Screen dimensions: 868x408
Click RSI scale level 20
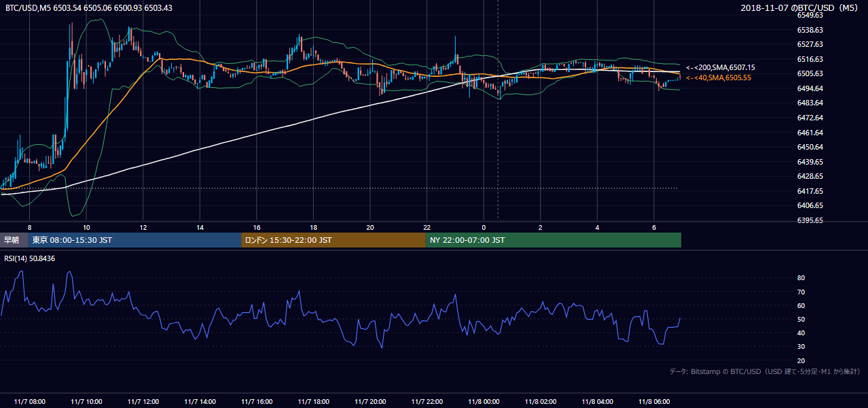pos(801,360)
